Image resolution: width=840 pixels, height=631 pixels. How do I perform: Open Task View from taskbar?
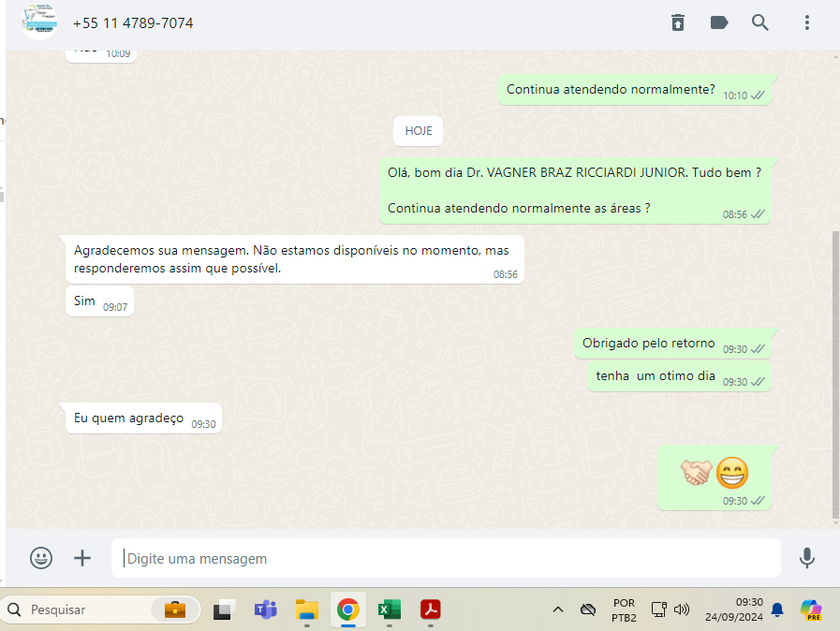tap(224, 609)
